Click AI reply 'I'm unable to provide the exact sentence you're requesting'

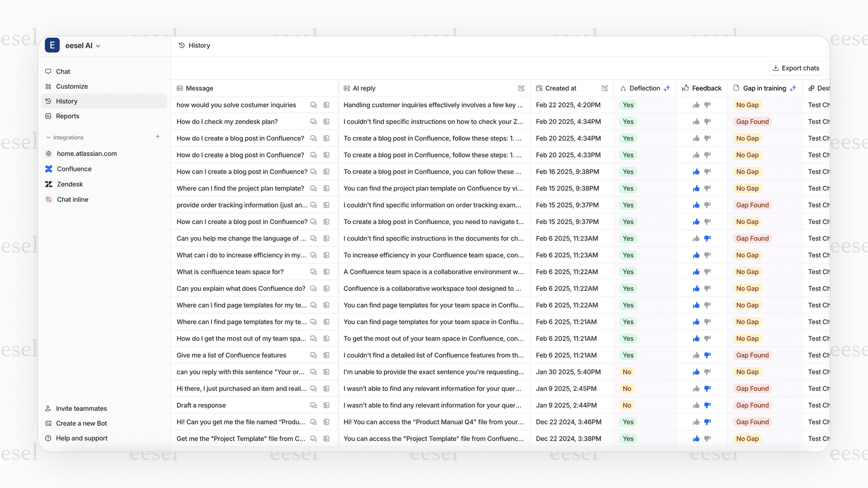(433, 372)
